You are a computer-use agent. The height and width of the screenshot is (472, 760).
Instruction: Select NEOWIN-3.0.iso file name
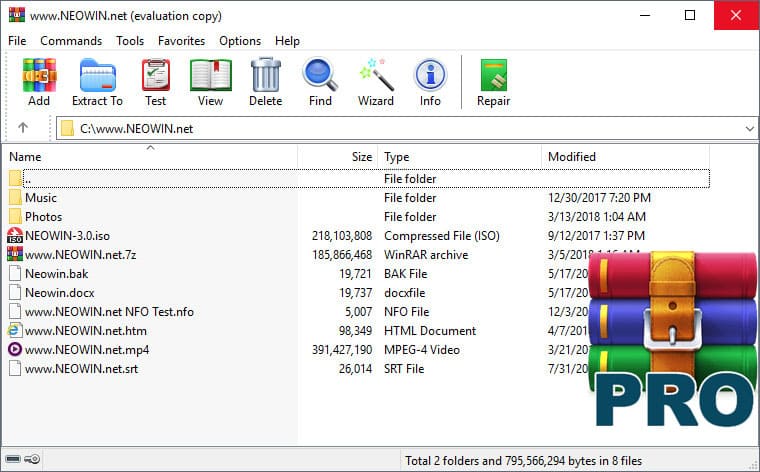(x=67, y=236)
